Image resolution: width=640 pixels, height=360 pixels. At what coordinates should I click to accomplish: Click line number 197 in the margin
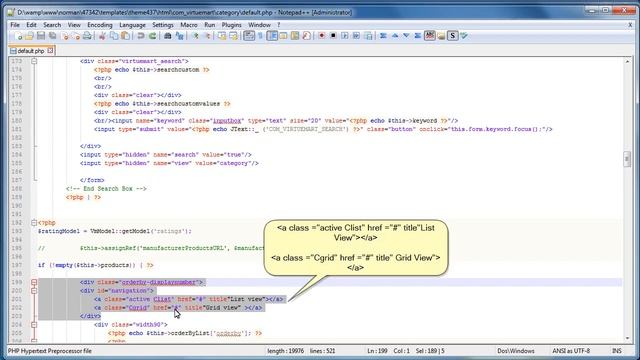[x=16, y=265]
